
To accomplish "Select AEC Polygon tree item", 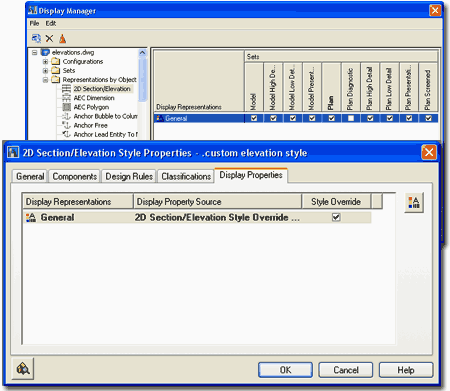I will tap(91, 107).
